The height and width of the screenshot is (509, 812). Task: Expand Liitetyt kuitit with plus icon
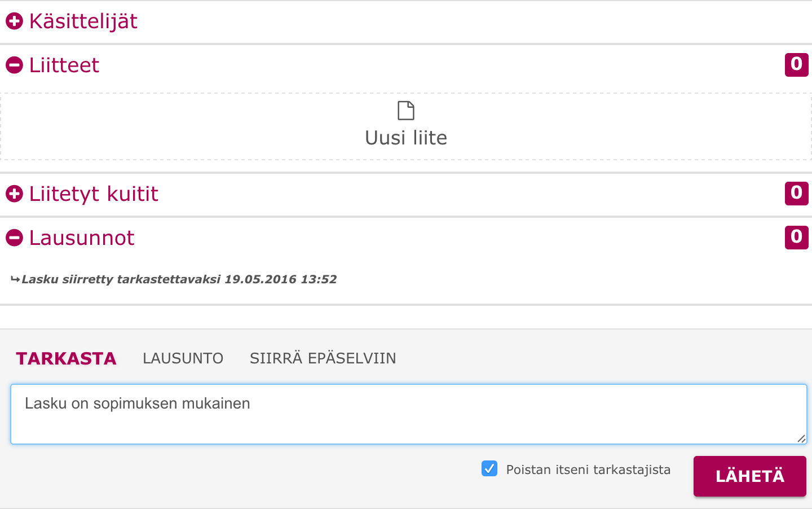(14, 194)
